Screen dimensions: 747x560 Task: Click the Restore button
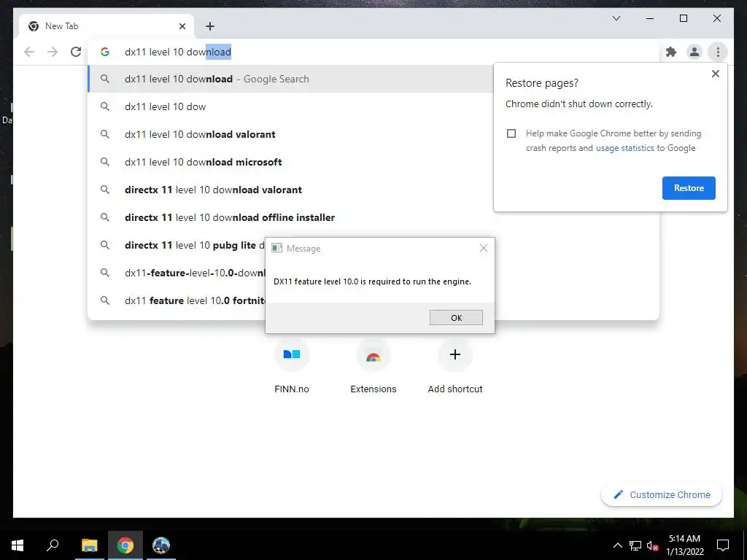coord(689,188)
